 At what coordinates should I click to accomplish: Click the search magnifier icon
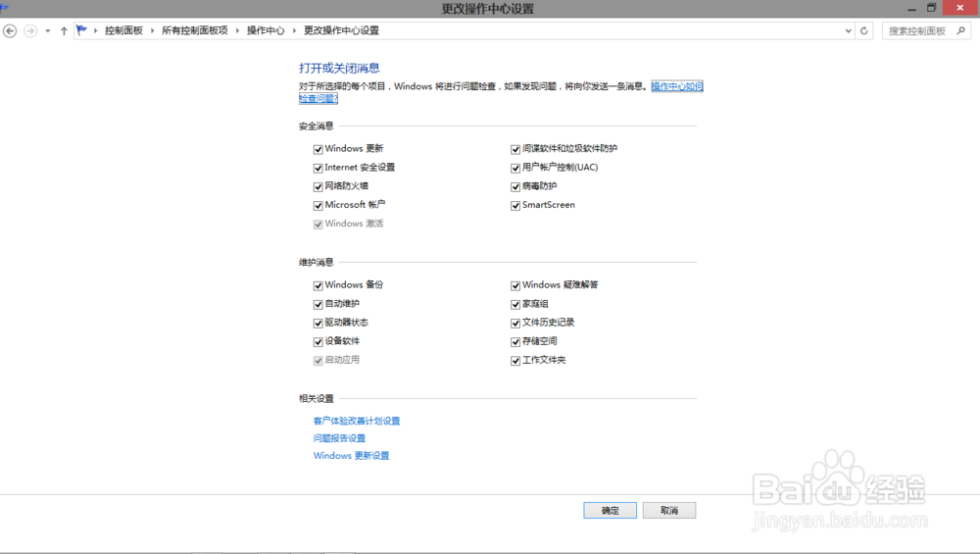960,30
